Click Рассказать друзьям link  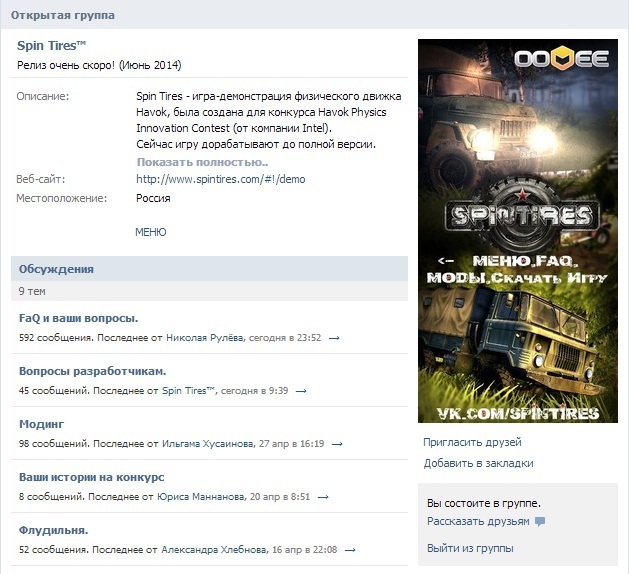(x=478, y=521)
